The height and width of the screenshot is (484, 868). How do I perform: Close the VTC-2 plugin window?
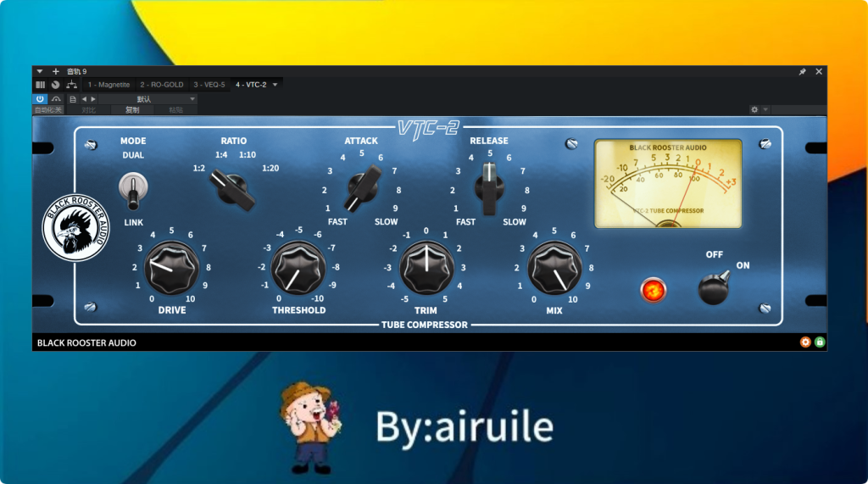pyautogui.click(x=819, y=71)
